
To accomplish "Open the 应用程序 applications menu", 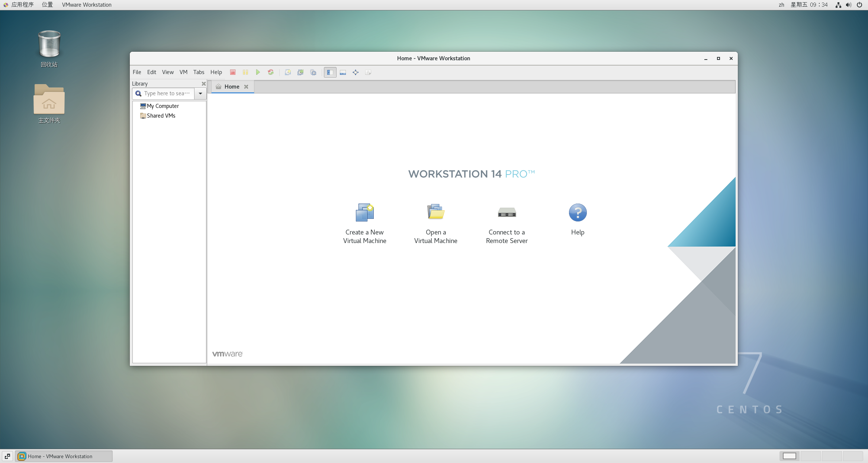I will [x=19, y=5].
